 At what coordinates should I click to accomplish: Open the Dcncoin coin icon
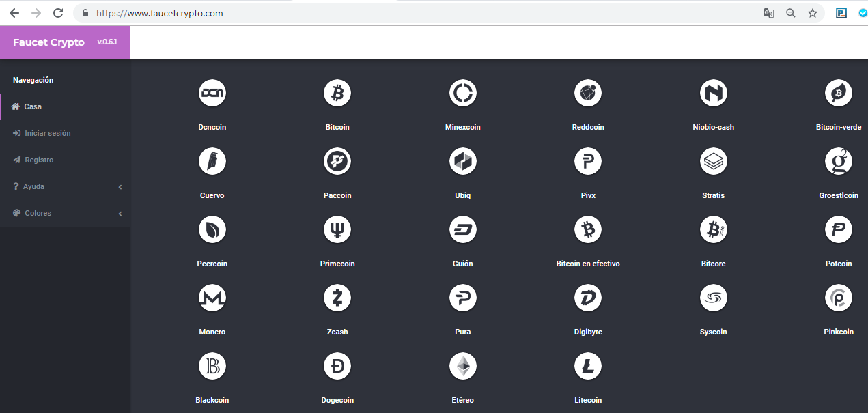tap(212, 93)
